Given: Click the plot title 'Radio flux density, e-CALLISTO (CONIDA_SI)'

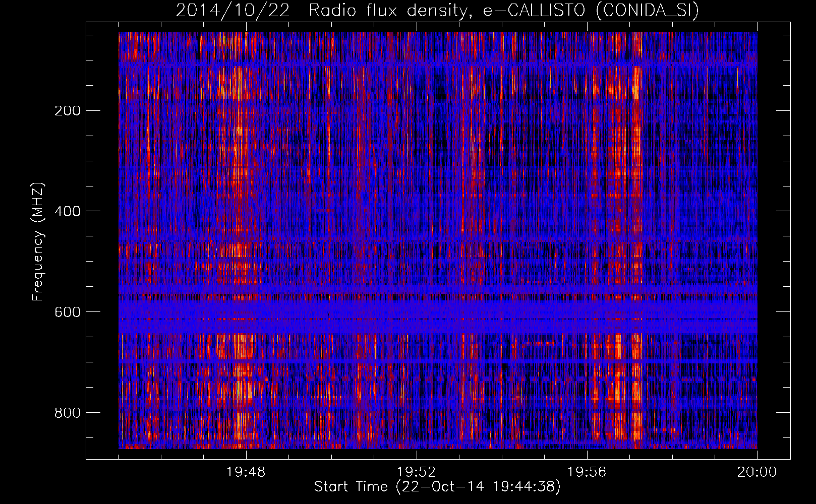Looking at the screenshot, I should tap(504, 10).
